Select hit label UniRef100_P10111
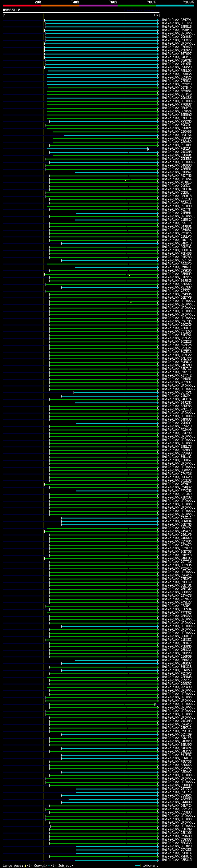 177,372
